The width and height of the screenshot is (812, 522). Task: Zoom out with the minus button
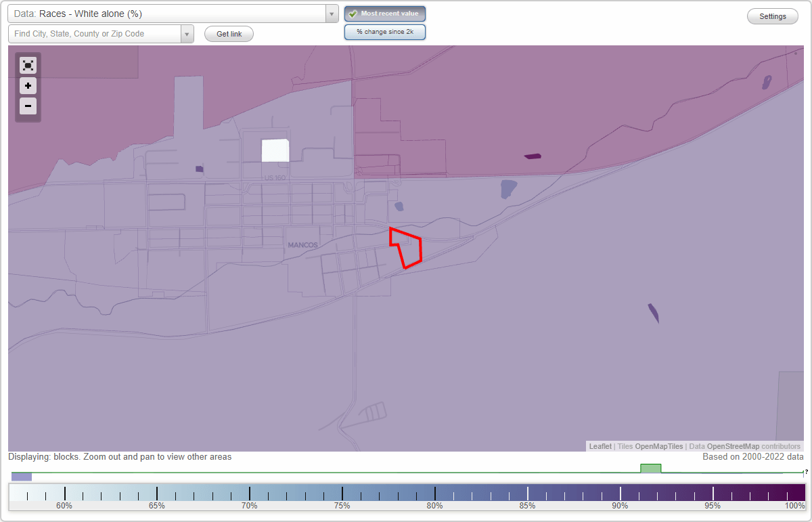[x=28, y=106]
